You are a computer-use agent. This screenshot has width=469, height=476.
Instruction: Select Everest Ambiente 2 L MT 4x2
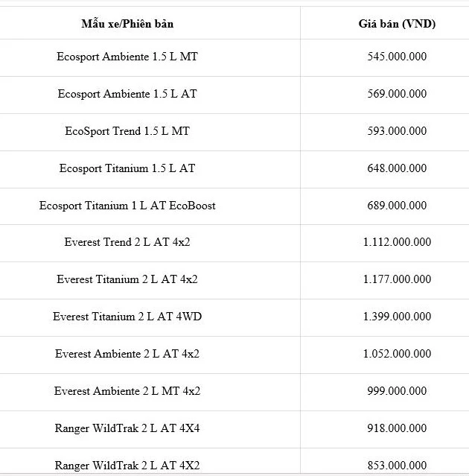coord(127,392)
